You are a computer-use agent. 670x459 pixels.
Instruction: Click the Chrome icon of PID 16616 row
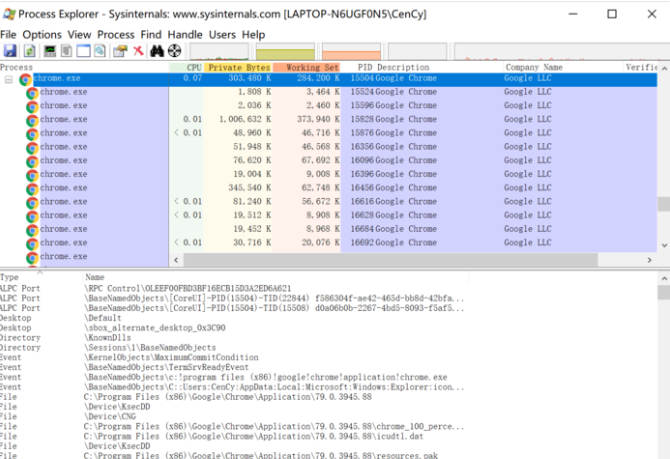coord(32,202)
